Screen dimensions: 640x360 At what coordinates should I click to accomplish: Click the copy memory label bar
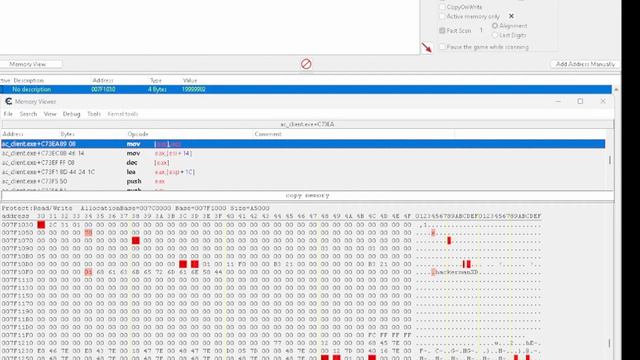pyautogui.click(x=307, y=196)
